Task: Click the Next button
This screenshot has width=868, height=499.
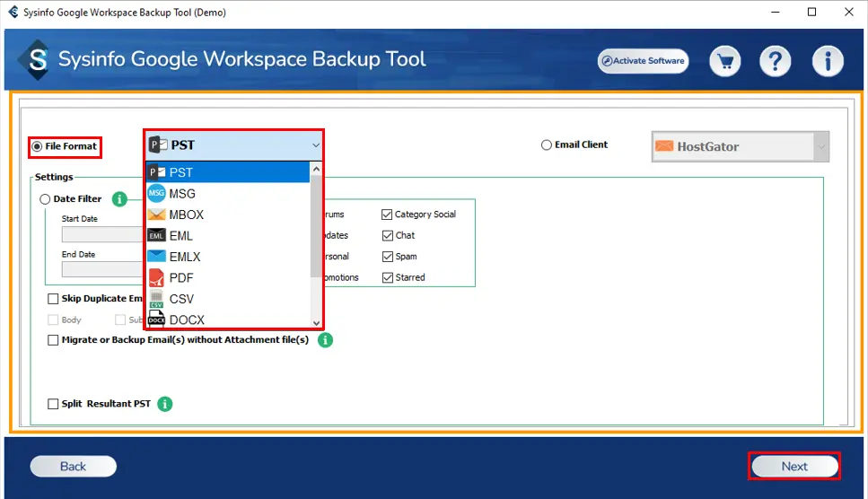Action: [x=793, y=467]
